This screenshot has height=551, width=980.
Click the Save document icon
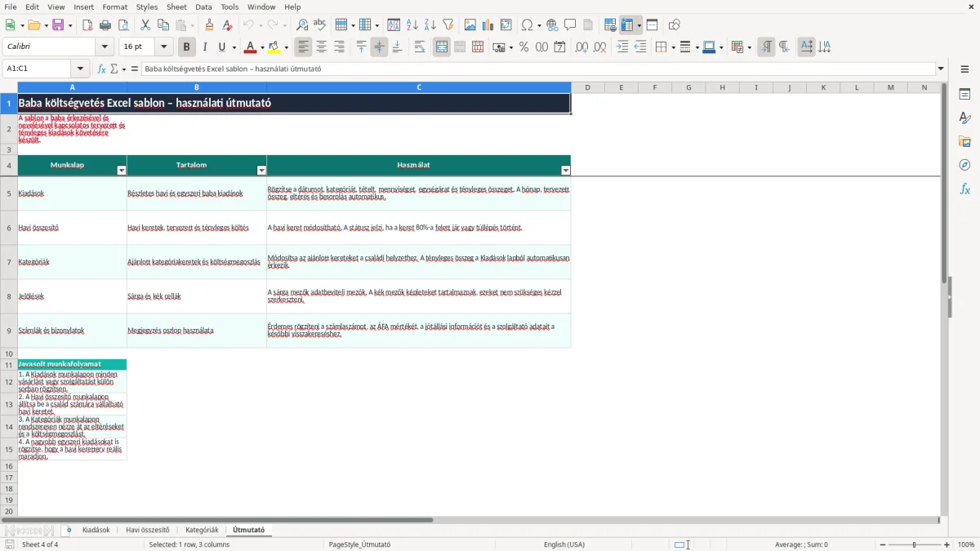[x=57, y=25]
